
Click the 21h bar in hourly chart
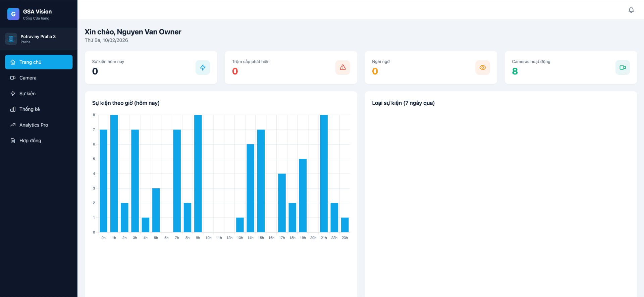[324, 174]
